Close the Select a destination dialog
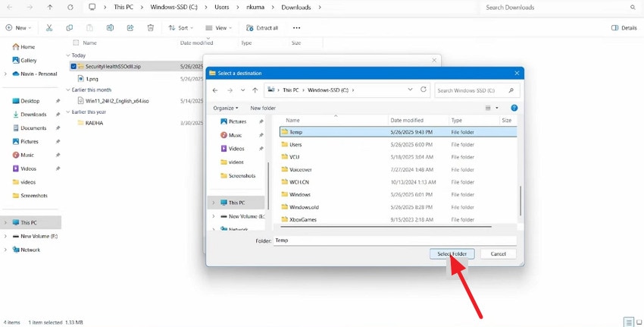Screen dimensions: 644x327 pyautogui.click(x=517, y=74)
